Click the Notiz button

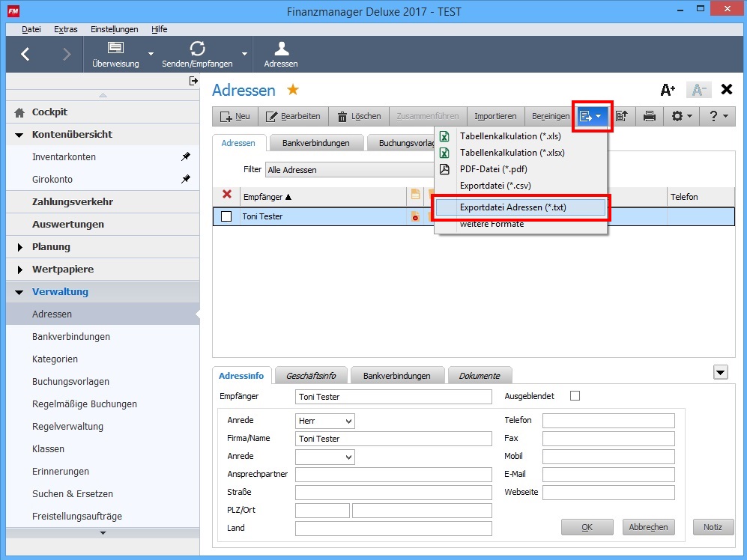[713, 527]
